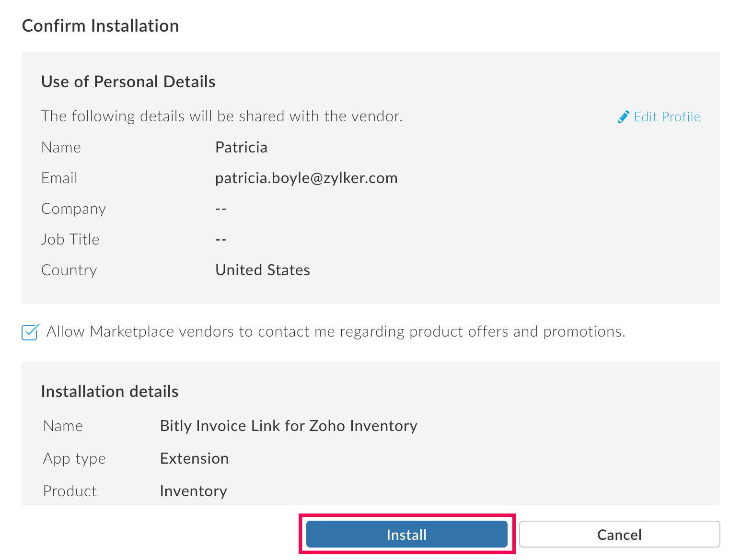
Task: Click the Installation details heading
Action: [110, 392]
